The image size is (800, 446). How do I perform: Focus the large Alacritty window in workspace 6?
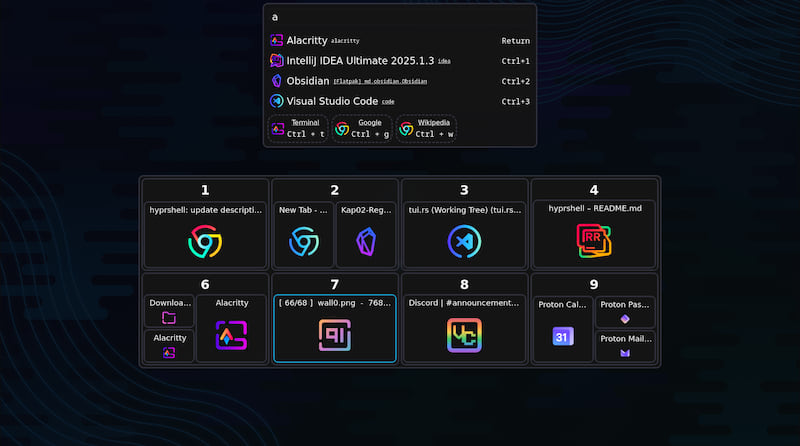click(232, 328)
